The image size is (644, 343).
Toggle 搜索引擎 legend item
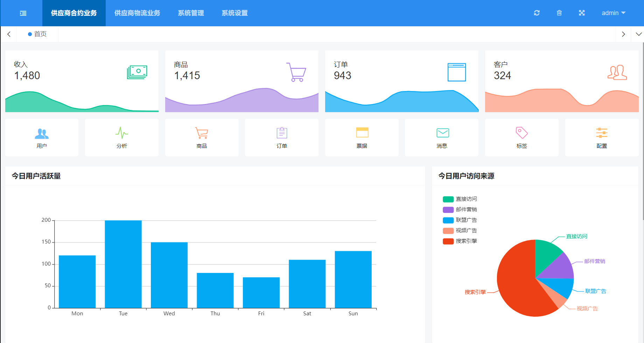pyautogui.click(x=460, y=241)
